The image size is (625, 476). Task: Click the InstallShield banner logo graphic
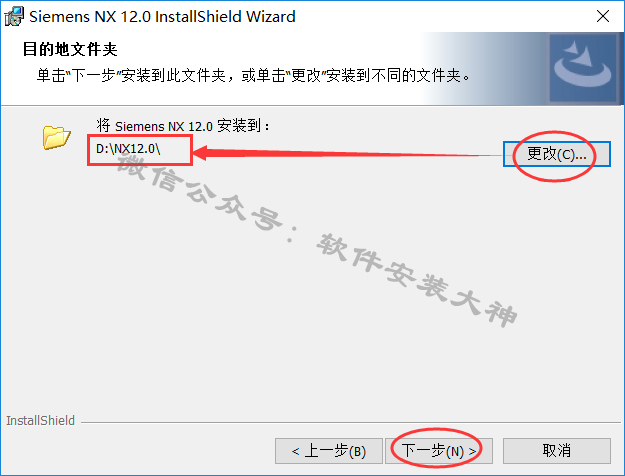pos(583,68)
